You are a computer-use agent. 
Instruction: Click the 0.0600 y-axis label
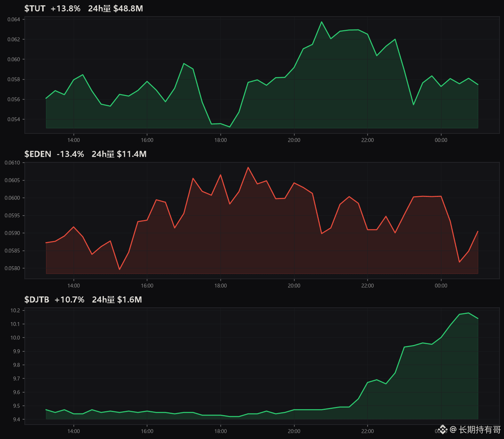(x=12, y=198)
